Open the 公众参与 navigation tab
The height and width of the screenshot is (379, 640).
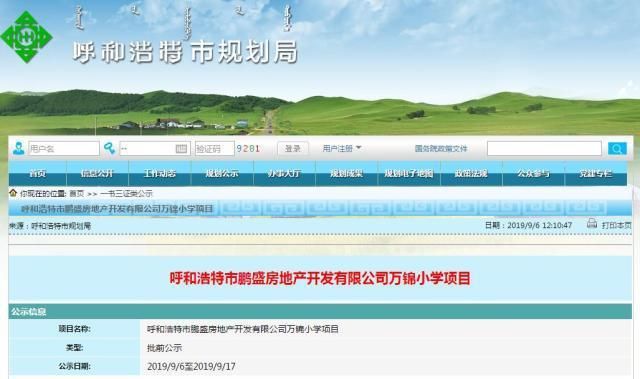click(x=533, y=173)
